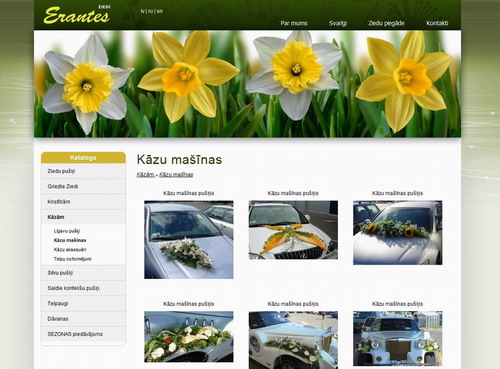Open the Svarīgi menu item
This screenshot has width=500, height=369.
tap(338, 23)
